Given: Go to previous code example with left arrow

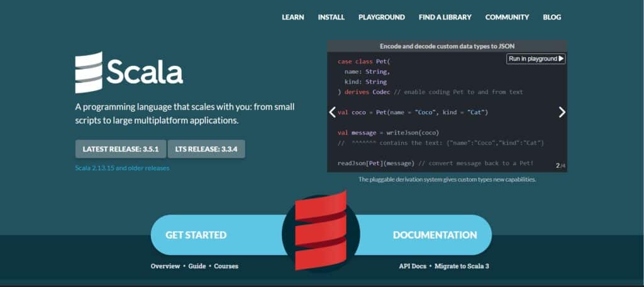Looking at the screenshot, I should click(333, 112).
